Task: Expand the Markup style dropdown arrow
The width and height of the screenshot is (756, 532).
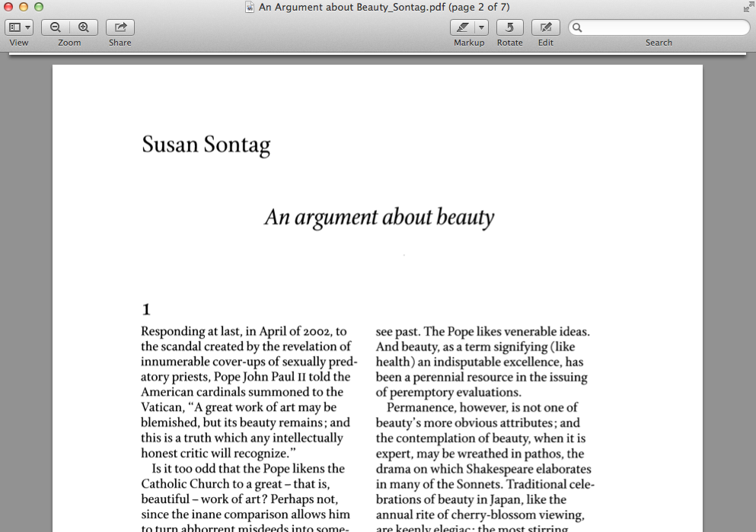Action: [x=482, y=27]
